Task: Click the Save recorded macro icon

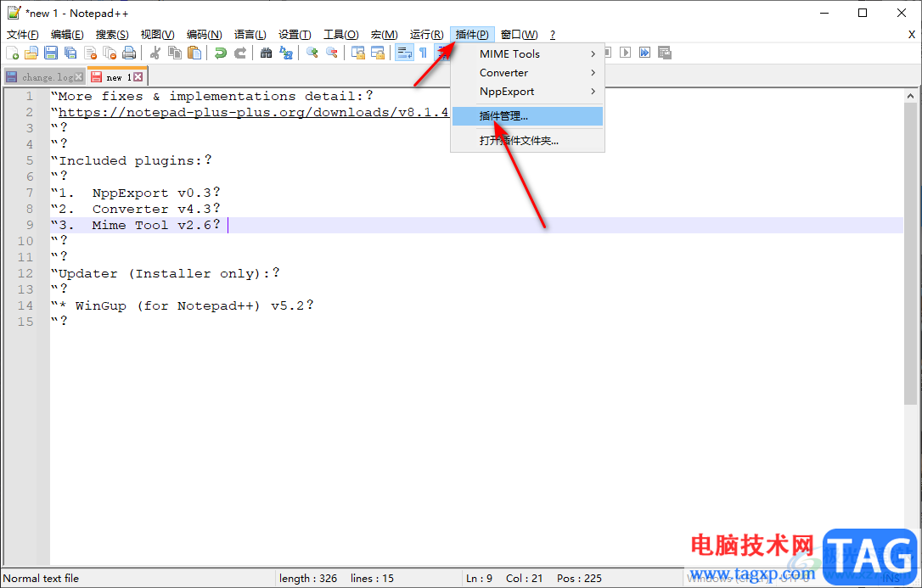Action: click(x=665, y=53)
